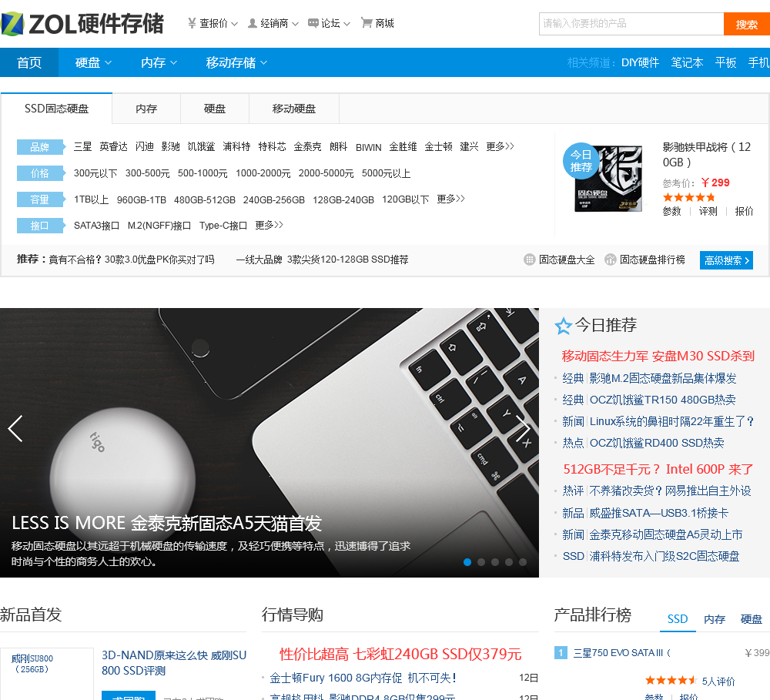Select the first carousel dot
This screenshot has width=770, height=700.
467,562
